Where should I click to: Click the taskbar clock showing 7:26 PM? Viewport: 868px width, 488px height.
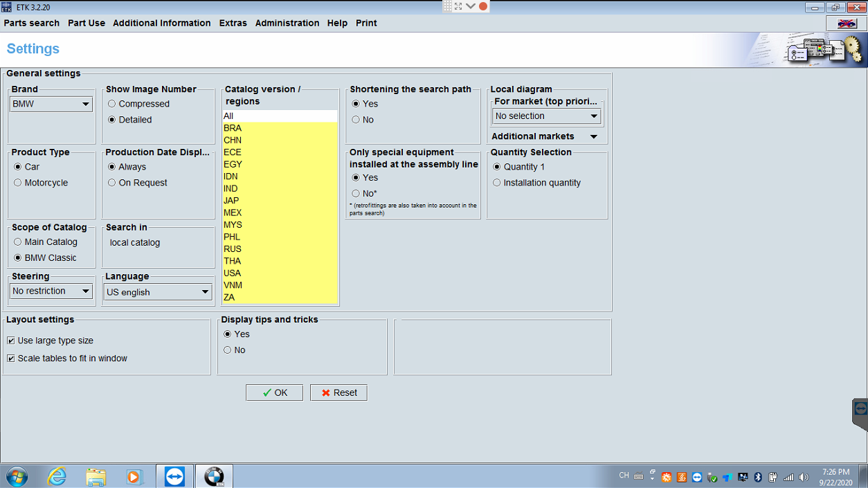836,477
